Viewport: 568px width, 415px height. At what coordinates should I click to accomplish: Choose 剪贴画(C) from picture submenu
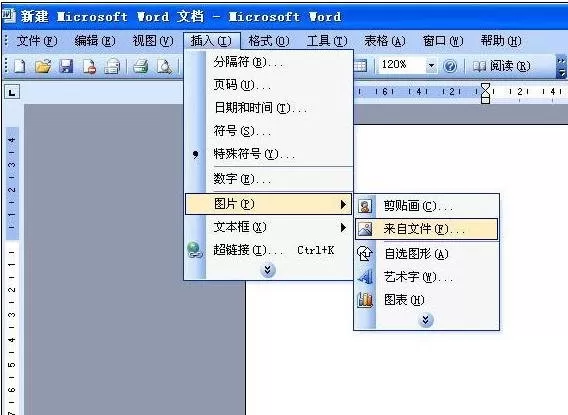pyautogui.click(x=426, y=206)
